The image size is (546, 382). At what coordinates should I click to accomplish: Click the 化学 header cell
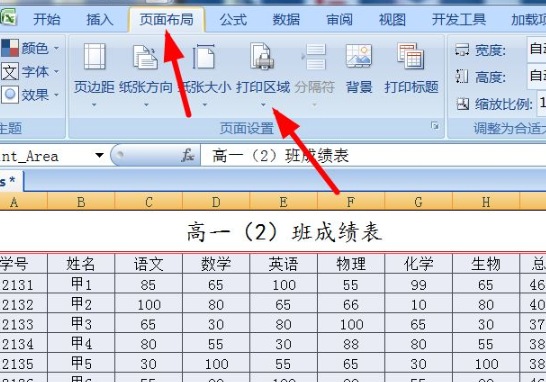[418, 264]
